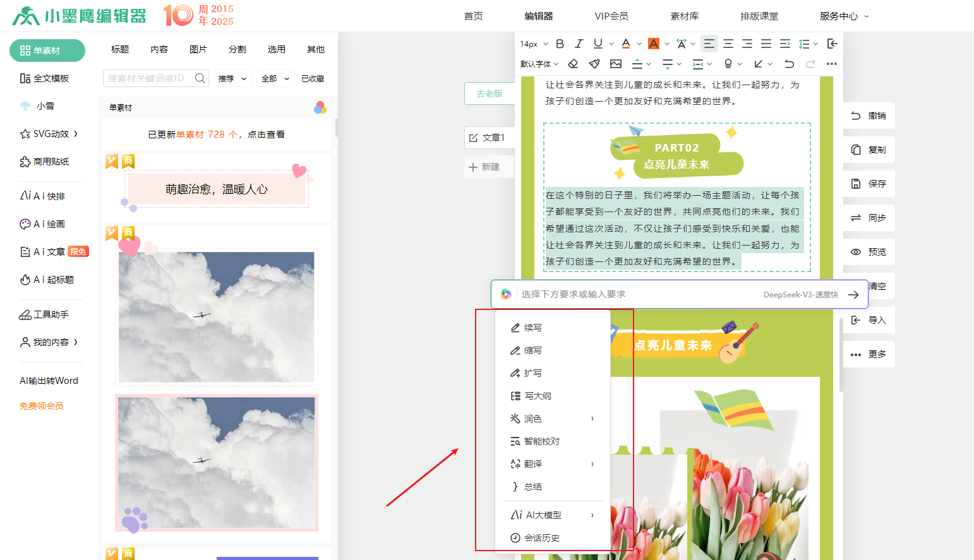Click the 预览 preview button
The height and width of the screenshot is (560, 974).
click(869, 252)
